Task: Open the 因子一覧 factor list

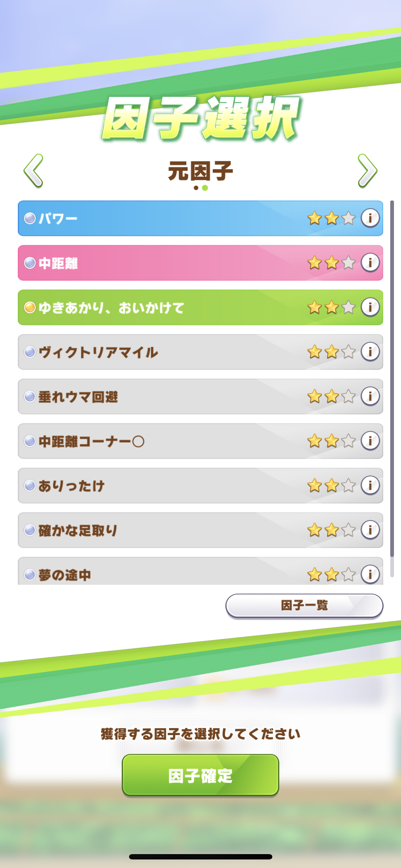Action: (x=304, y=605)
